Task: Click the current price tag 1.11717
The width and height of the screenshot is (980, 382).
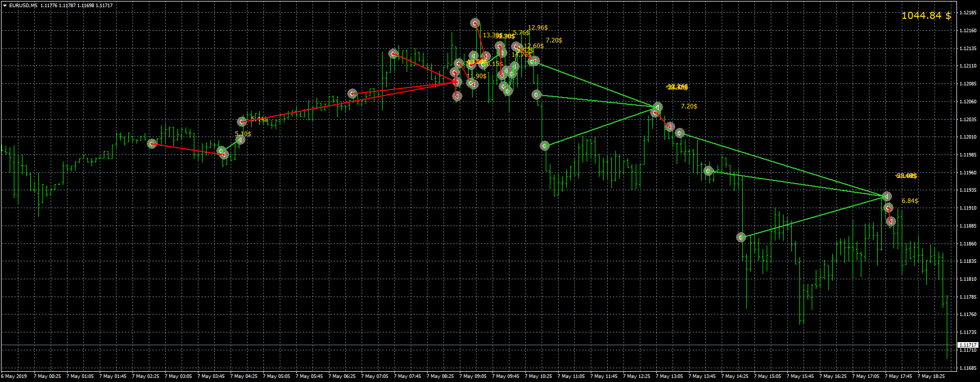Action: point(968,345)
